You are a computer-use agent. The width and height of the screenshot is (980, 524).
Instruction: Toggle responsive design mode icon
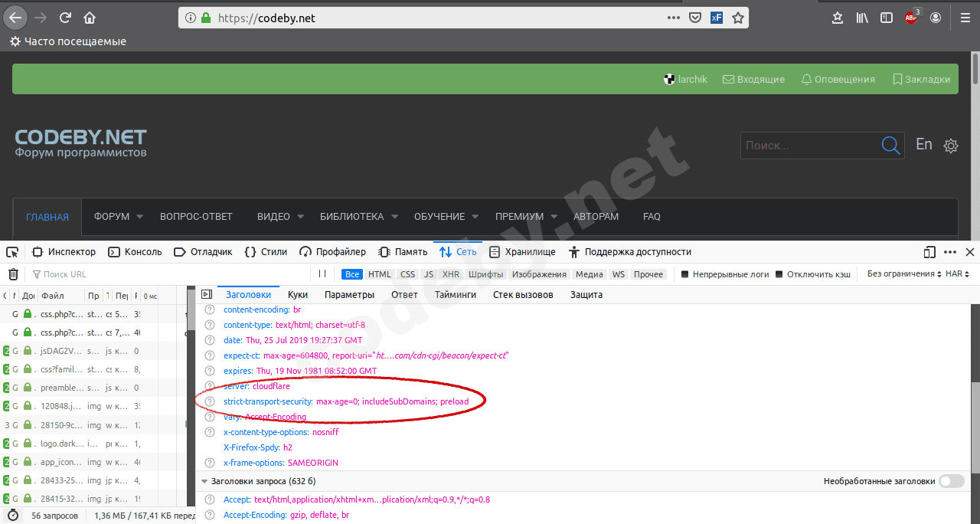[929, 252]
